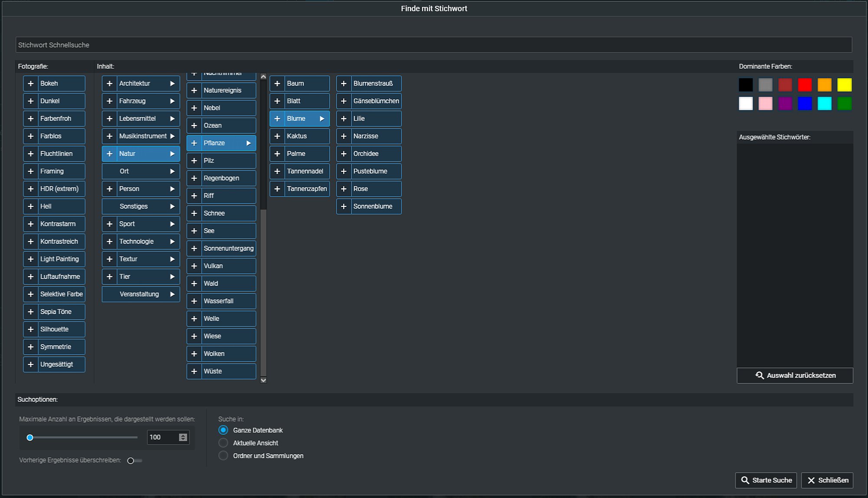This screenshot has height=498, width=868.
Task: Select the Pusteblume keyword button
Action: [369, 171]
